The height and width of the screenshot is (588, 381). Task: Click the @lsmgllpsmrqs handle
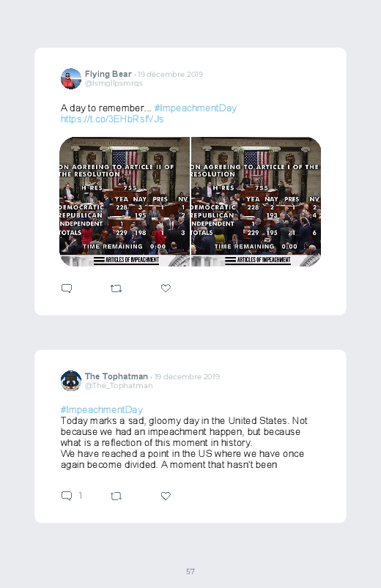click(114, 83)
